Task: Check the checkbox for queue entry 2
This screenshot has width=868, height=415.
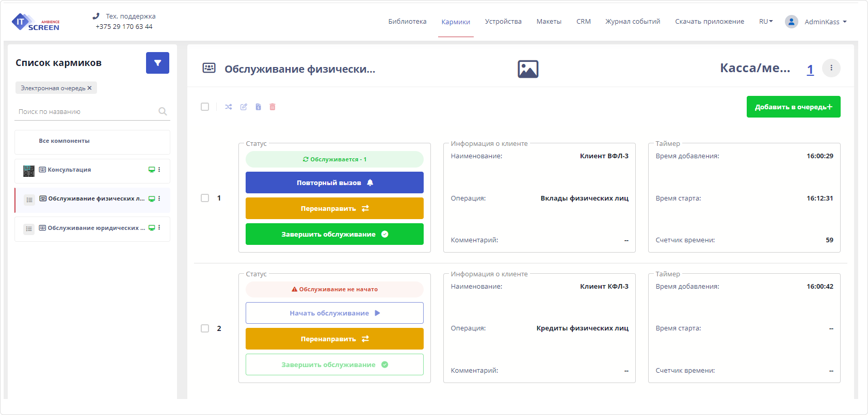Action: click(x=205, y=328)
